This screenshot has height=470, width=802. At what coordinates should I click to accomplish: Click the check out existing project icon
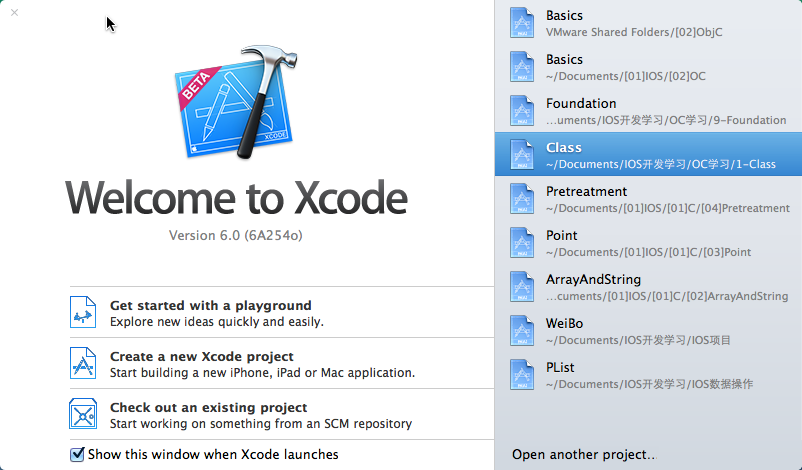coord(83,414)
